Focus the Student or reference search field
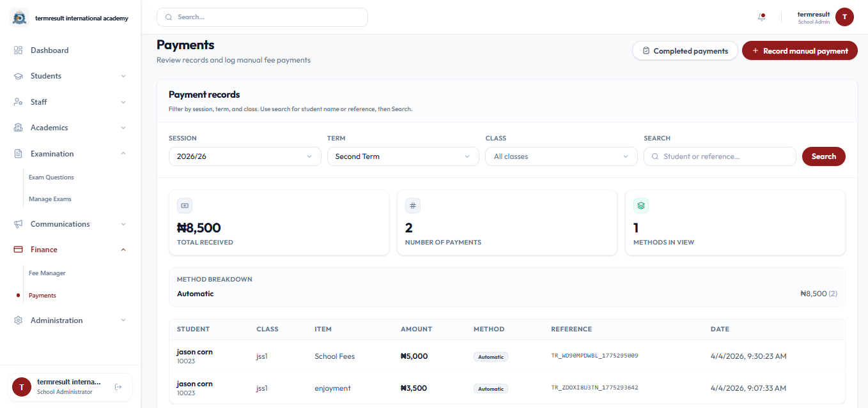 [x=720, y=156]
